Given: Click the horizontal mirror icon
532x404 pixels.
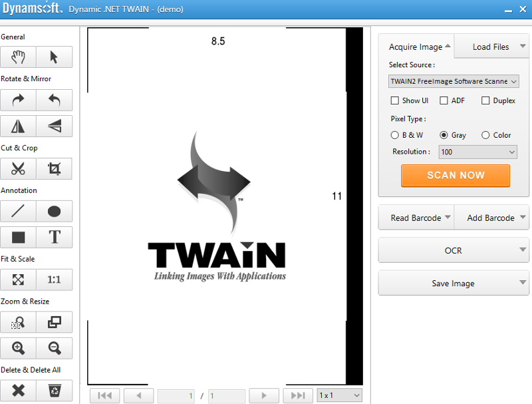Looking at the screenshot, I should pyautogui.click(x=18, y=126).
